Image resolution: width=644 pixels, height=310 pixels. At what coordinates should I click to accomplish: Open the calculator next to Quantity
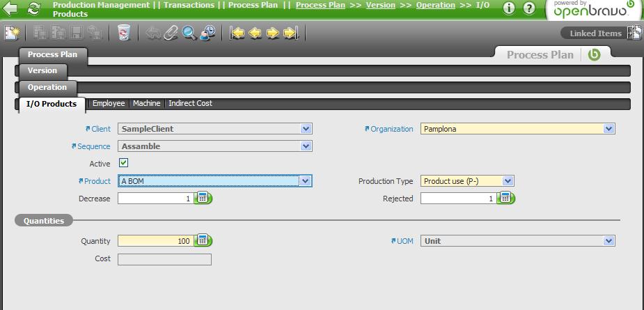click(x=203, y=240)
